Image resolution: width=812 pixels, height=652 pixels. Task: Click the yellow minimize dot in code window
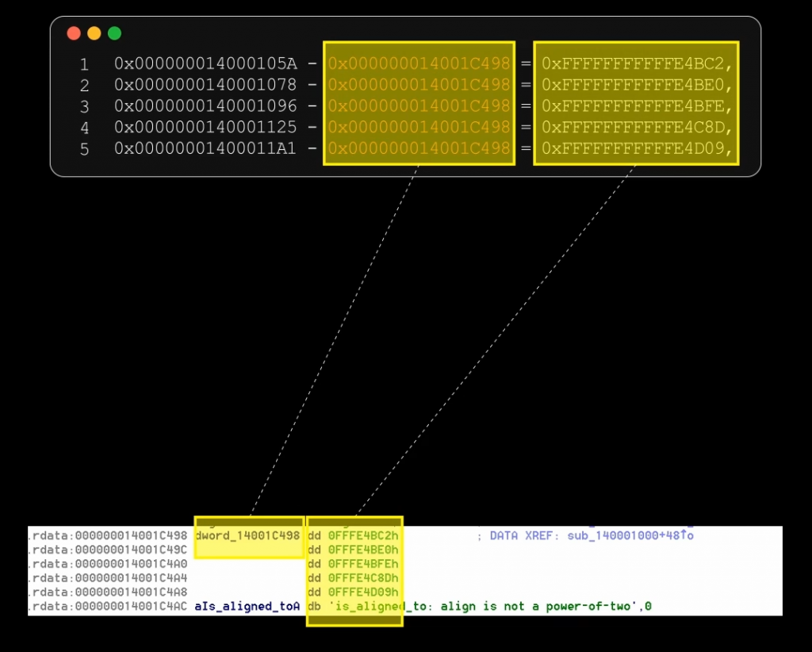tap(94, 33)
